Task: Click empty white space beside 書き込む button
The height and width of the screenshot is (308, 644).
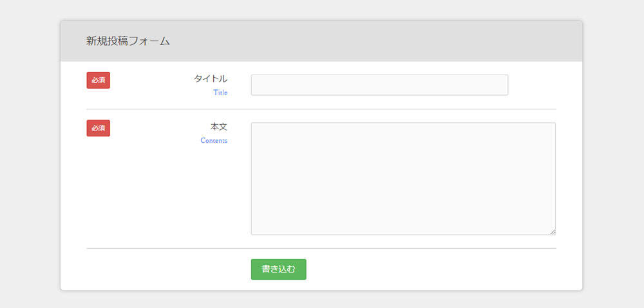Action: point(431,269)
